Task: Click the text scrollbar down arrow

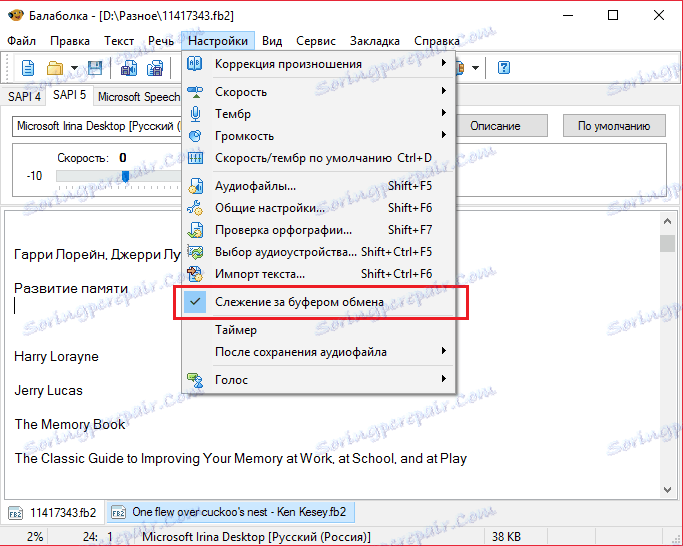Action: 667,489
